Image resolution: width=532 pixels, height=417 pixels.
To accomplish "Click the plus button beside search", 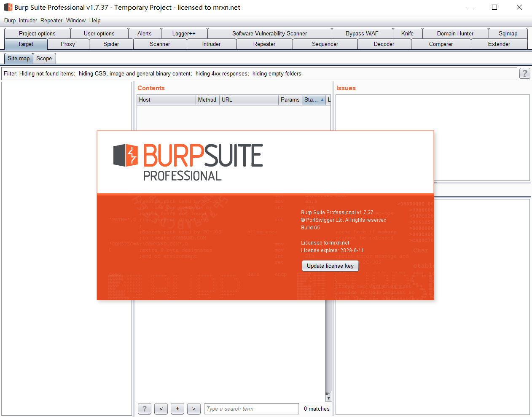I will [177, 409].
